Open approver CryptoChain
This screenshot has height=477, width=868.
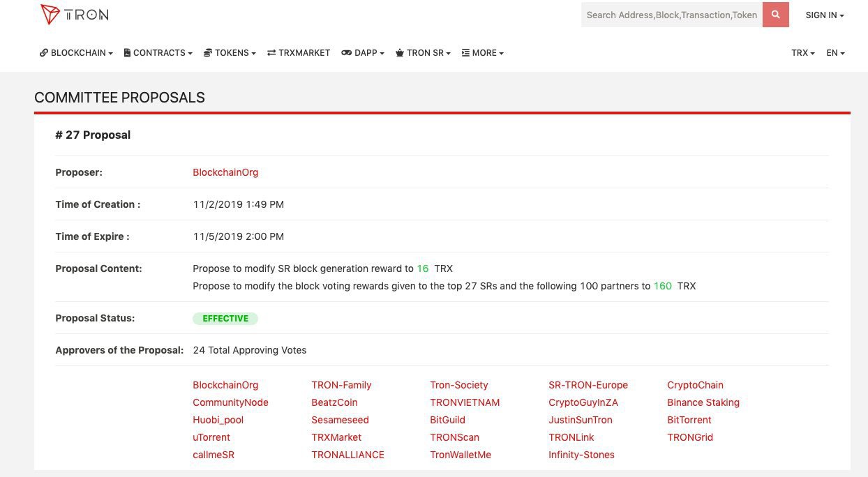(x=695, y=385)
